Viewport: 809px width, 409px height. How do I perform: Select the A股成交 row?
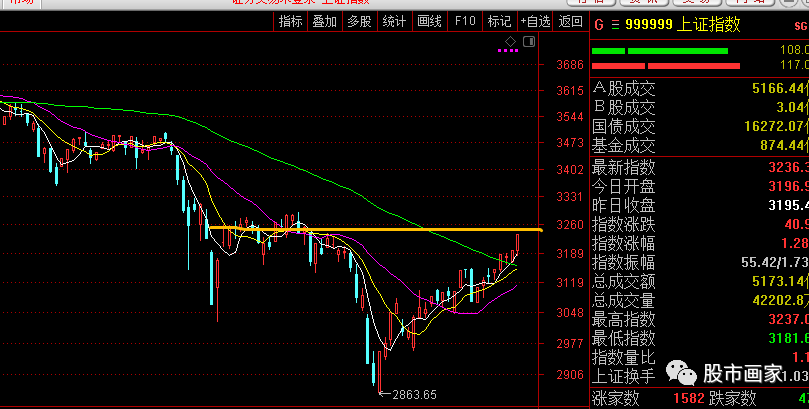(x=700, y=88)
